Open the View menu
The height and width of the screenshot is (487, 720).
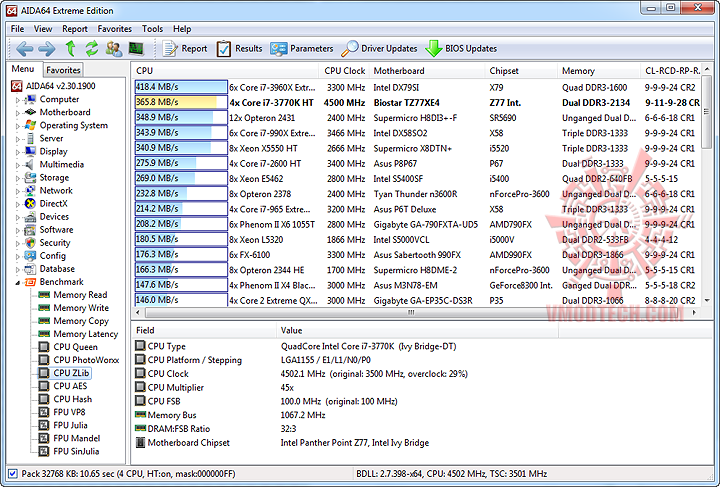click(x=43, y=29)
